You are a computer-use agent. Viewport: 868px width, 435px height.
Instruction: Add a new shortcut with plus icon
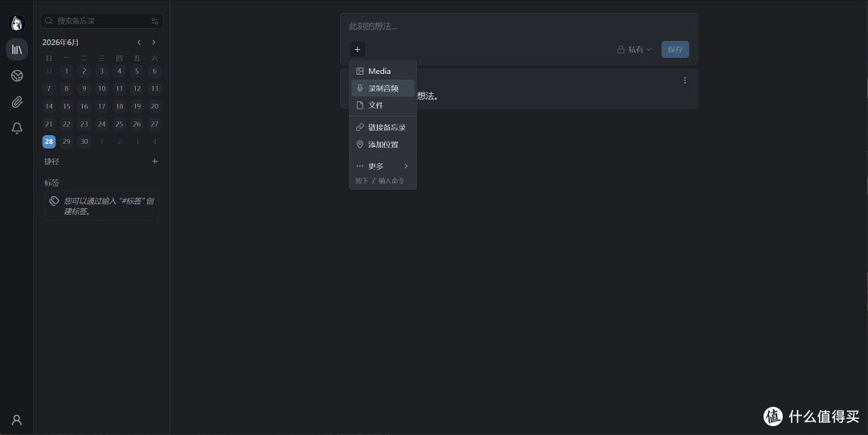coord(154,162)
